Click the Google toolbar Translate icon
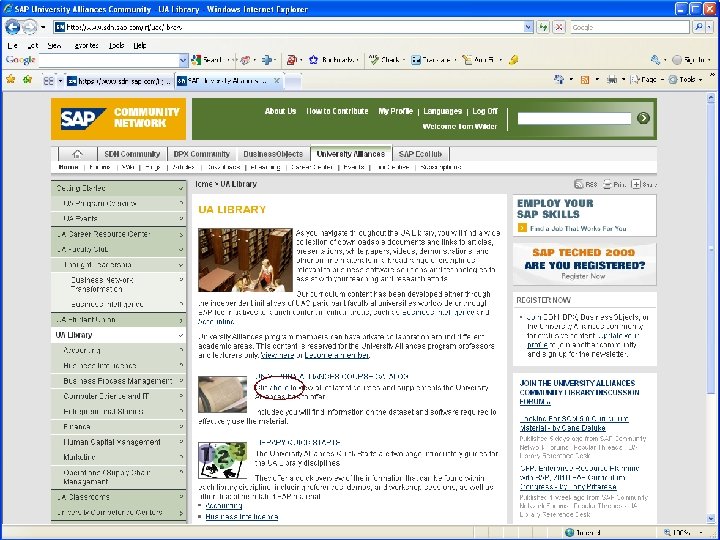Screen dimensions: 720x540 coord(416,60)
